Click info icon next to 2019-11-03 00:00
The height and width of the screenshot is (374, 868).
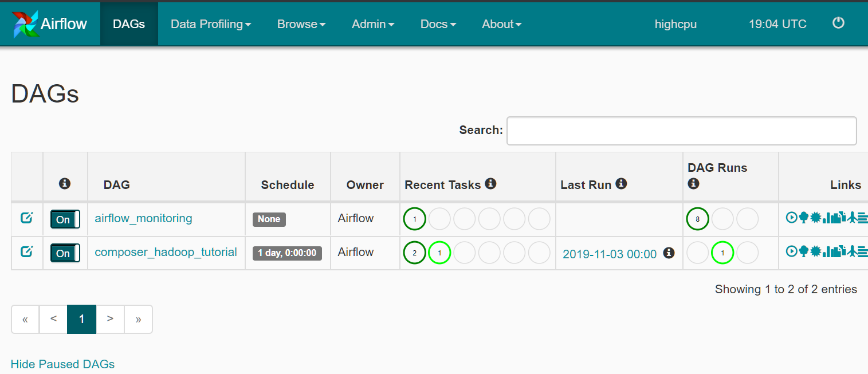669,253
